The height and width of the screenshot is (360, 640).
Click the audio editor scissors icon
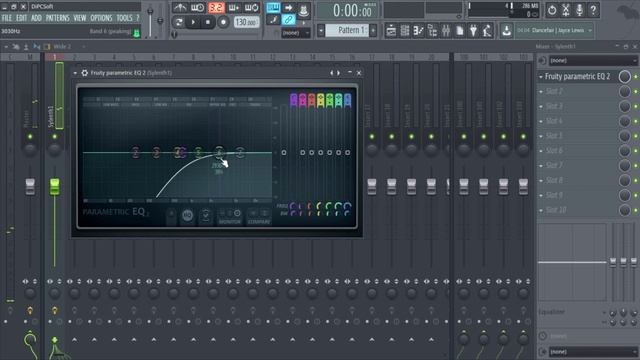[x=566, y=10]
